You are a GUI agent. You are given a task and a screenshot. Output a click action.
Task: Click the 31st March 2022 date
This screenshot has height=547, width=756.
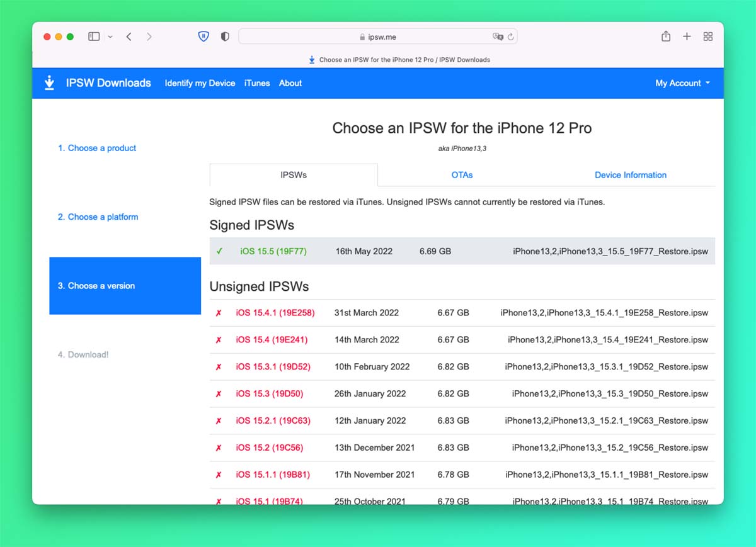pos(367,313)
